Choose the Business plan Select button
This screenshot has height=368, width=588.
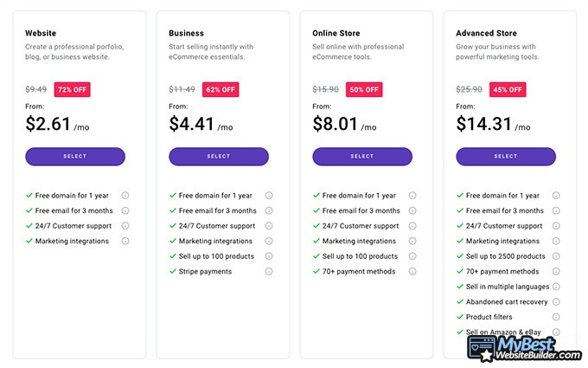(219, 156)
